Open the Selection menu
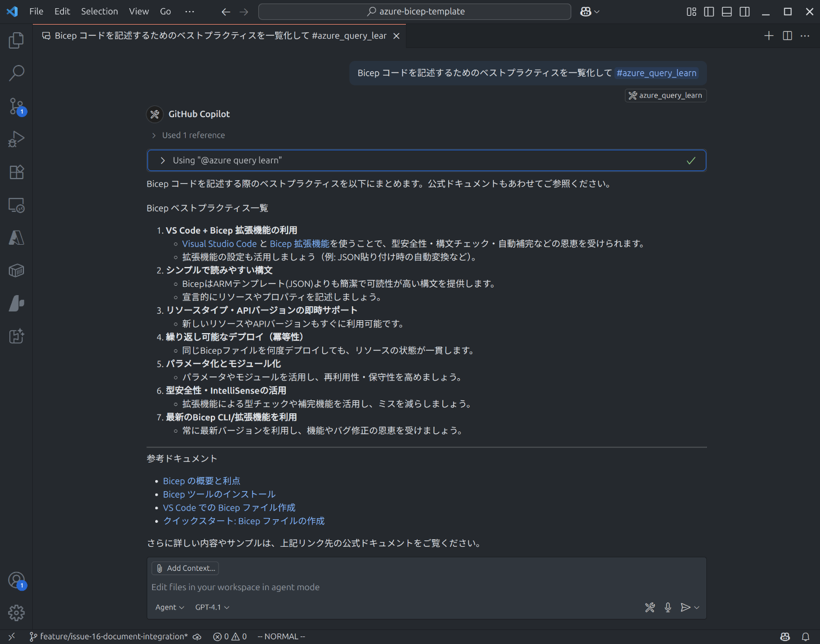 click(100, 12)
